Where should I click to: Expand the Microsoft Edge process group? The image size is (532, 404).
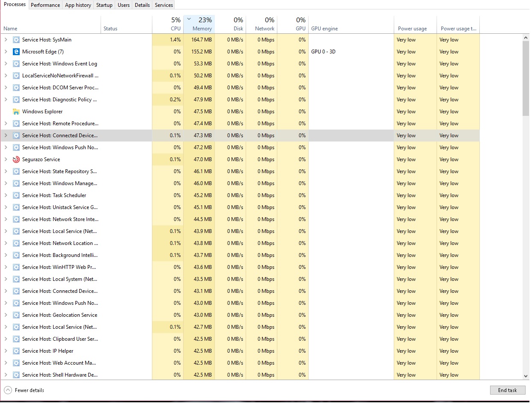tap(6, 52)
